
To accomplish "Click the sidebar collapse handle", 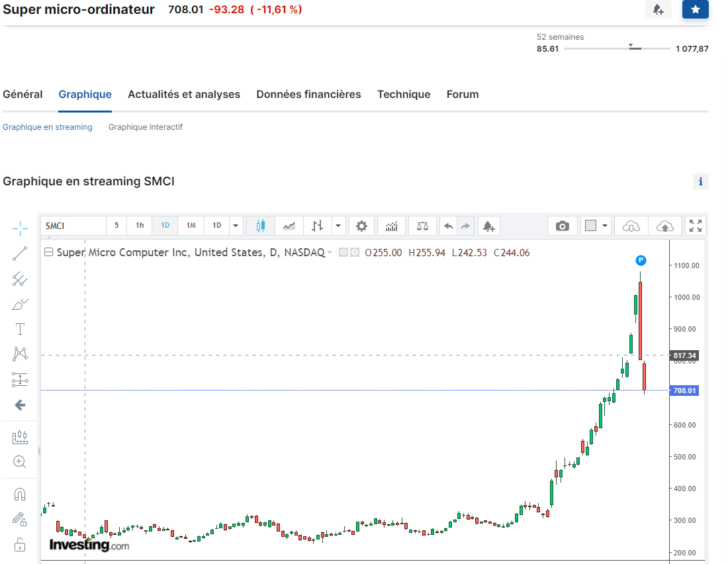I will tap(39, 451).
